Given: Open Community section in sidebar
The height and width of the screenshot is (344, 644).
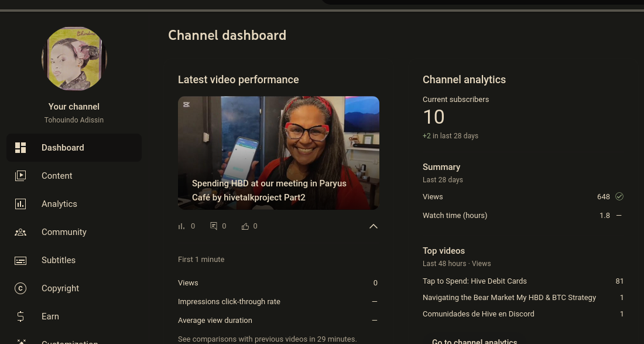Looking at the screenshot, I should 74,232.
